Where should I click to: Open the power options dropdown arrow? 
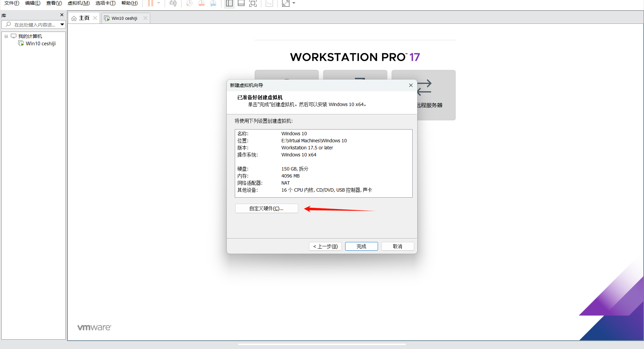pyautogui.click(x=159, y=3)
